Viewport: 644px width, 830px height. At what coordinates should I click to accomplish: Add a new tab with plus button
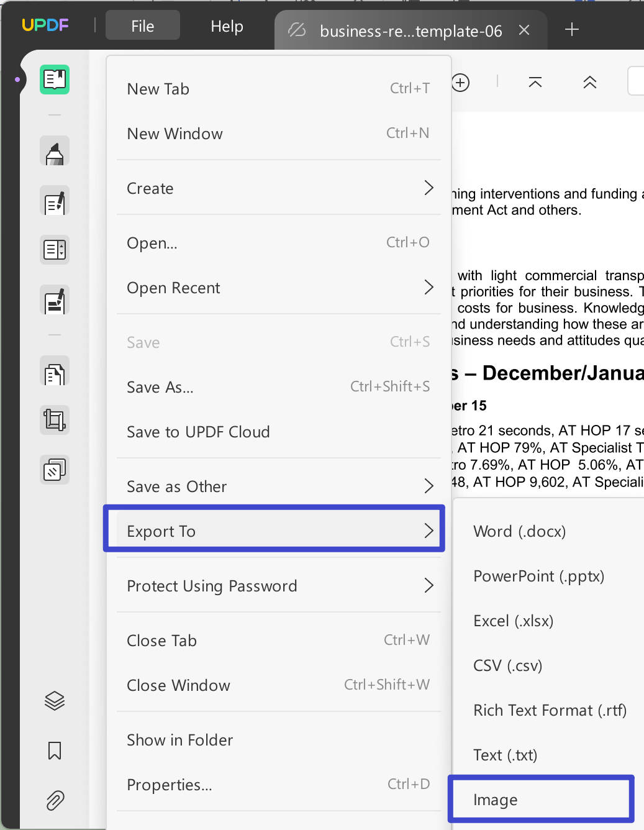click(x=572, y=29)
